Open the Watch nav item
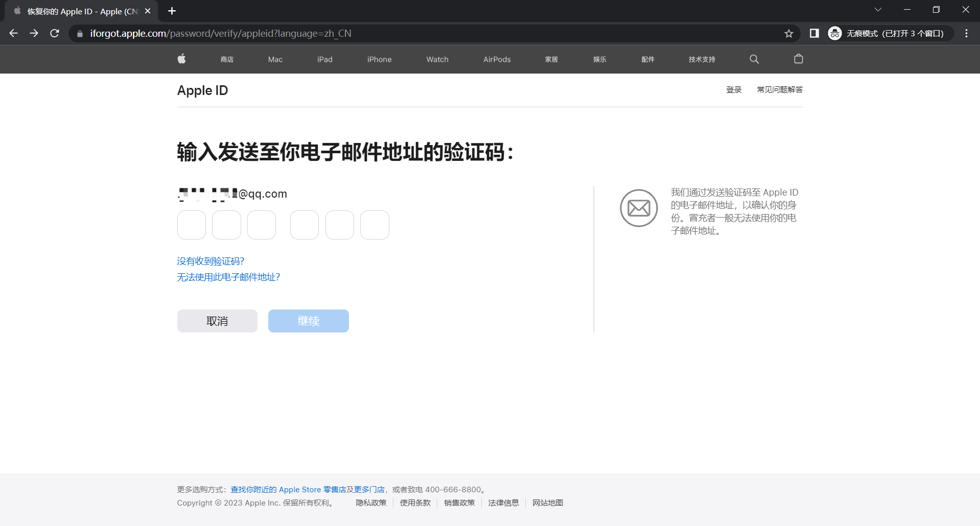Image resolution: width=980 pixels, height=526 pixels. click(437, 59)
